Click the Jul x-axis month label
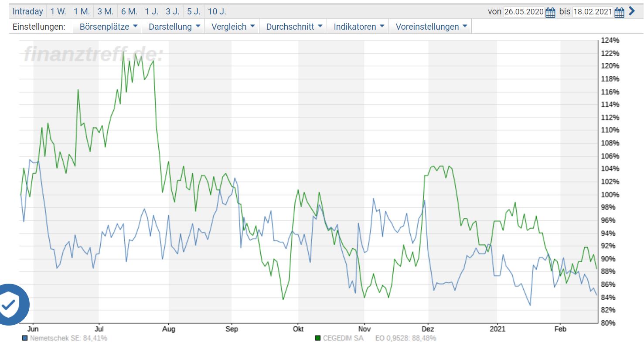Viewport: 644px width, 350px height. click(x=99, y=329)
